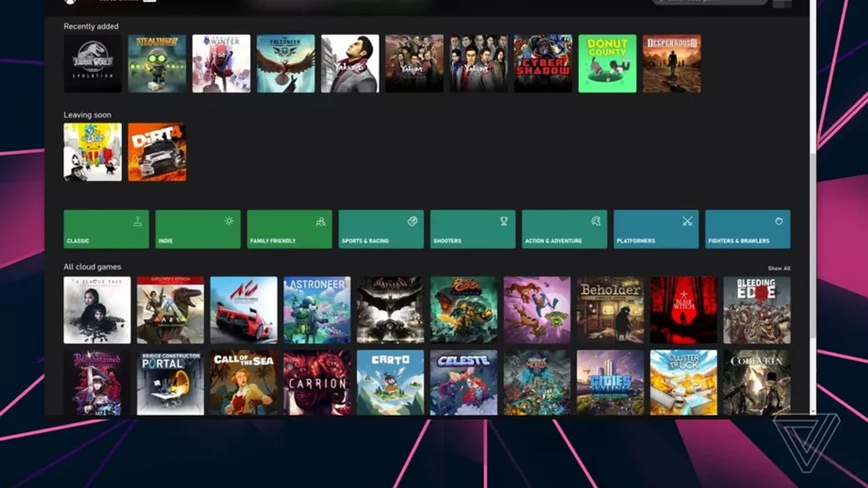
Task: Select the Project Winter game tile
Action: [x=221, y=63]
